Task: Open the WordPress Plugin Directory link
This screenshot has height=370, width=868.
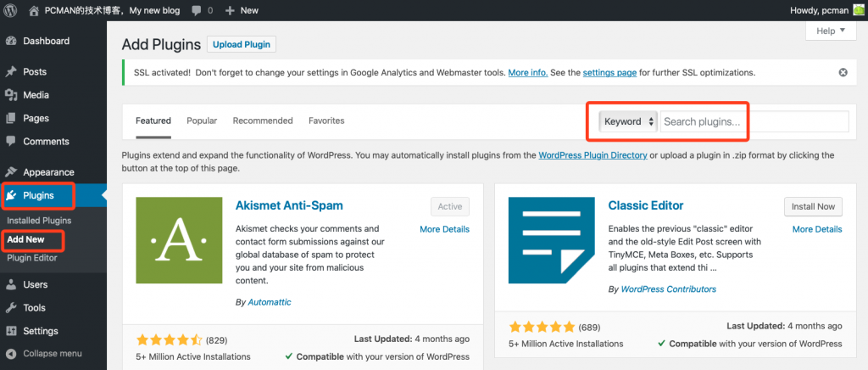Action: 593,155
